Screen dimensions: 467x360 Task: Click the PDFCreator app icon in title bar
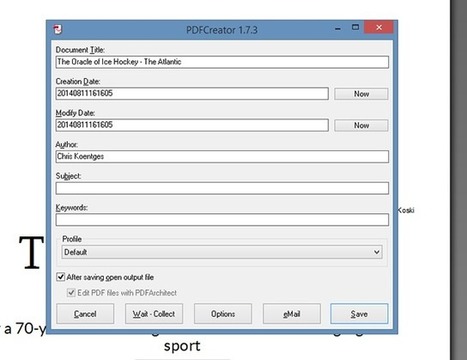pos(58,29)
